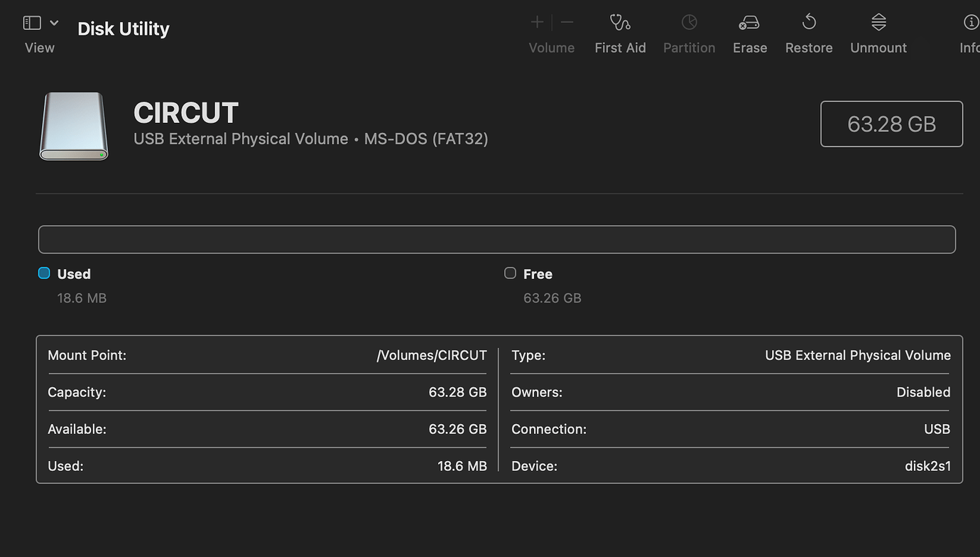Click the Partition pie icon
The image size is (980, 557).
click(689, 23)
